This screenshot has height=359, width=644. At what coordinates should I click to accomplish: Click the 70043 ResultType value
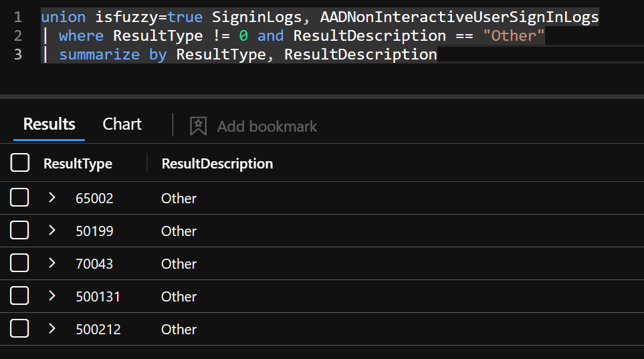pyautogui.click(x=94, y=264)
